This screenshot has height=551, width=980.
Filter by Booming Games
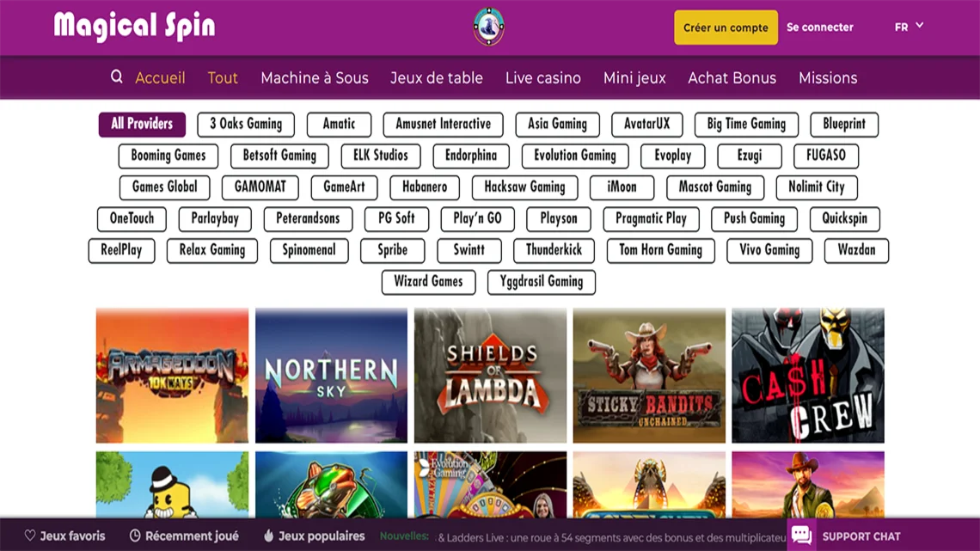click(168, 156)
